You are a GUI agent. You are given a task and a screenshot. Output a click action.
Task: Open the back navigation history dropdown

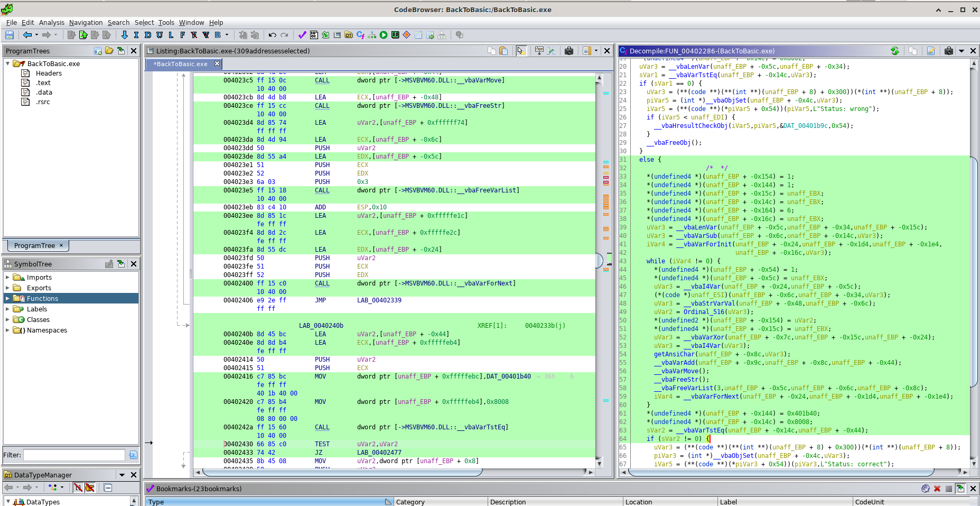tap(36, 35)
